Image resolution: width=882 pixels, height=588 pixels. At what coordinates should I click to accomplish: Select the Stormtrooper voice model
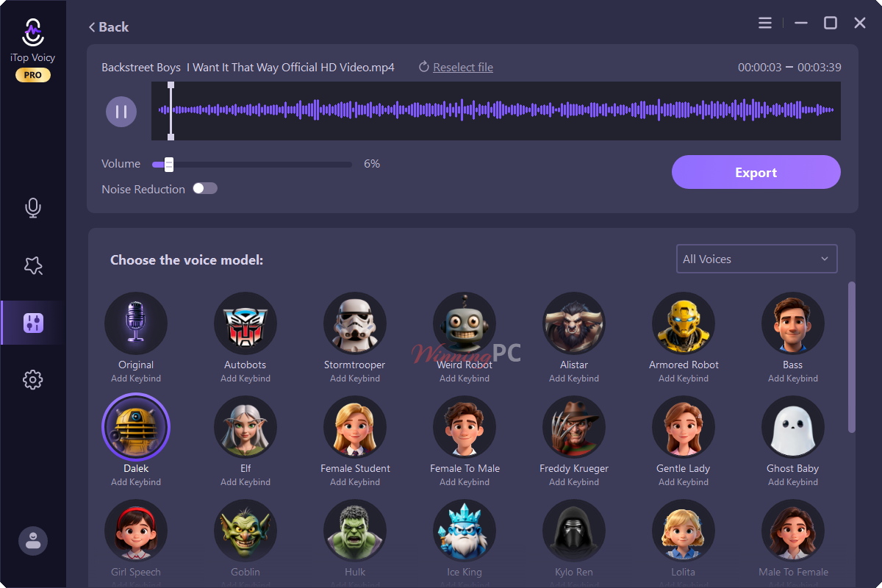pyautogui.click(x=355, y=323)
